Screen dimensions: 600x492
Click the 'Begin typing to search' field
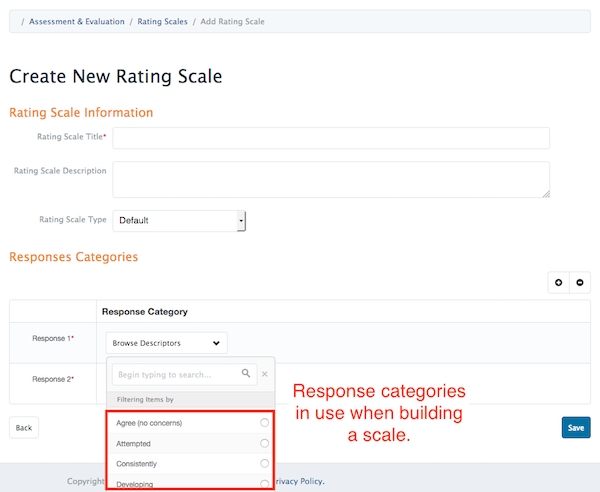pyautogui.click(x=175, y=374)
